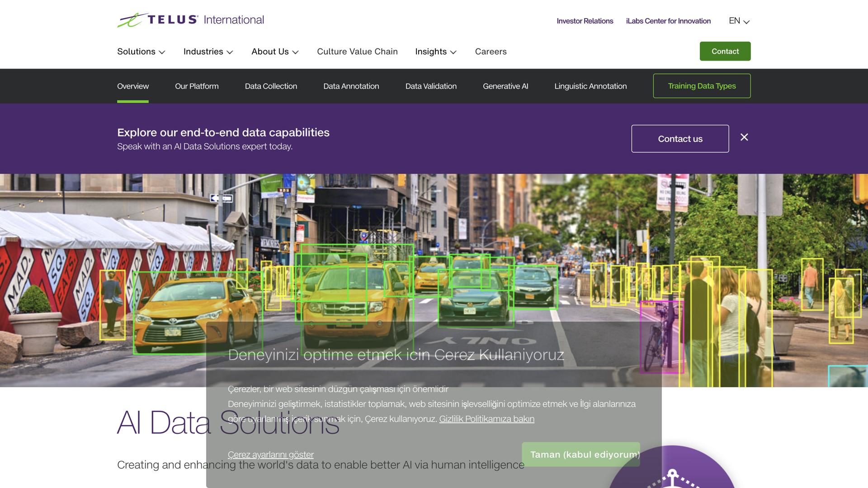The height and width of the screenshot is (488, 868).
Task: Switch to the Data Annotation tab
Action: (351, 86)
